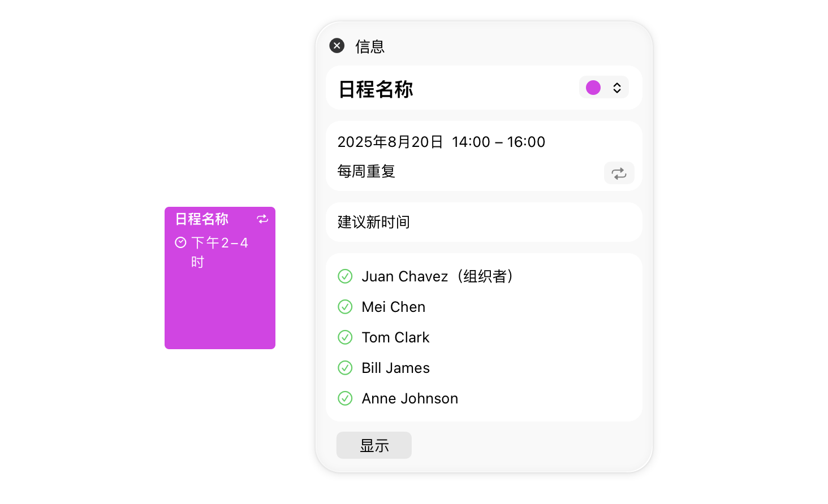Image resolution: width=828 pixels, height=504 pixels.
Task: Click the green status checkmark beside Mei Chen
Action: 345,307
